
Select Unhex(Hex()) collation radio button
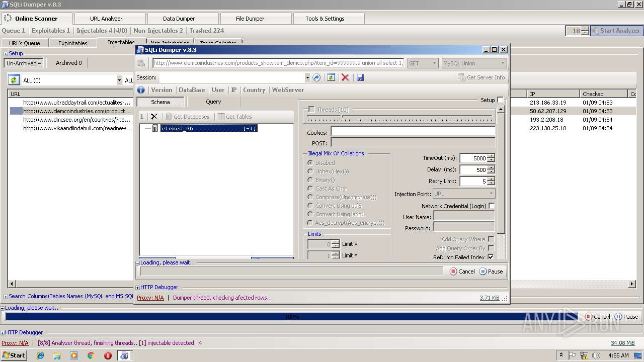[x=310, y=171]
